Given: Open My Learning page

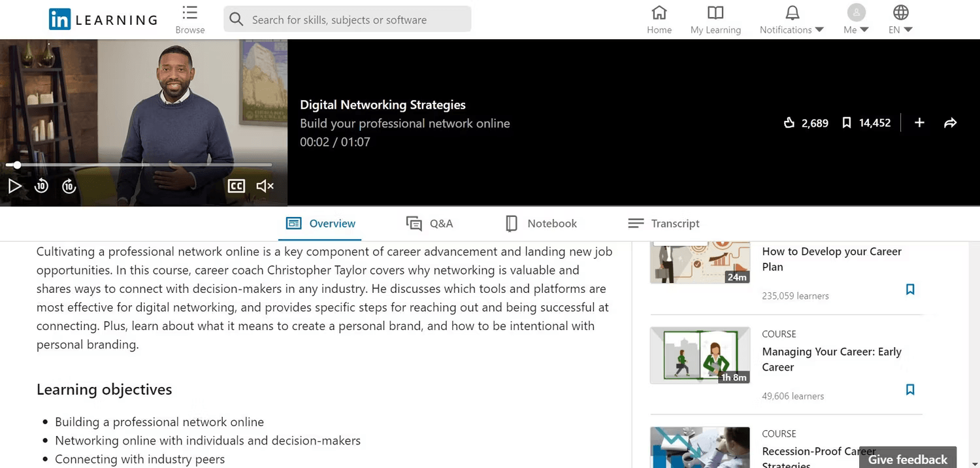Looking at the screenshot, I should [x=715, y=20].
